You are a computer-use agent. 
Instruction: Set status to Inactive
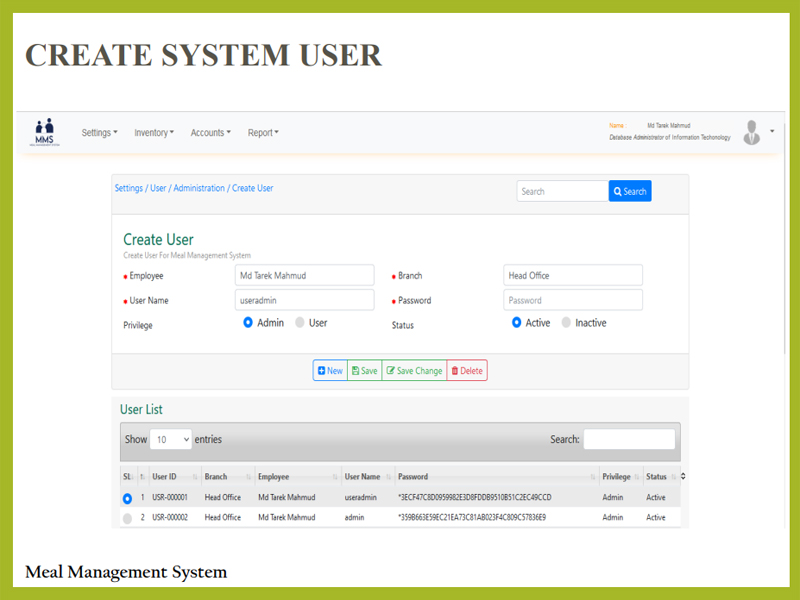click(x=567, y=323)
